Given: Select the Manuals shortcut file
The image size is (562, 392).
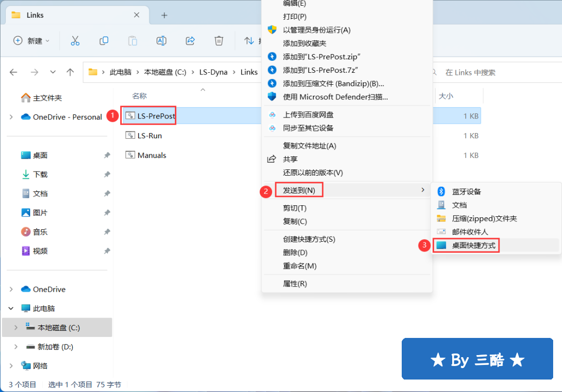Looking at the screenshot, I should pos(146,155).
